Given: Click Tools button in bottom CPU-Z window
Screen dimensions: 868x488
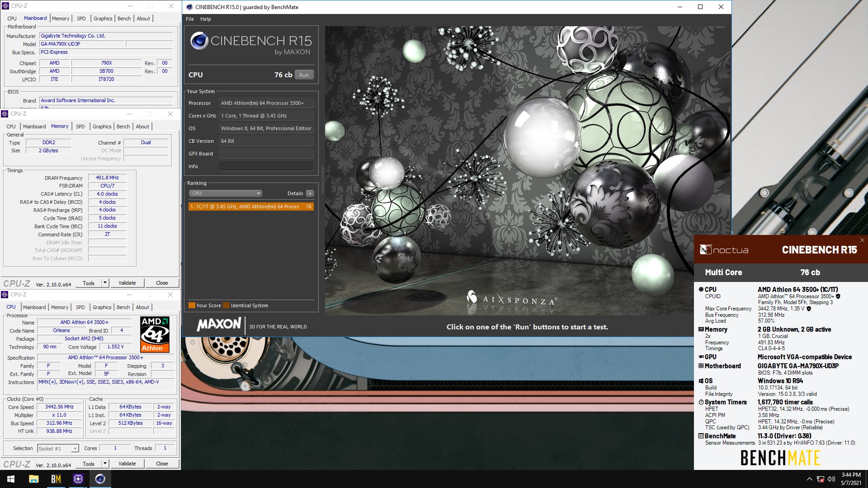Looking at the screenshot, I should point(89,464).
